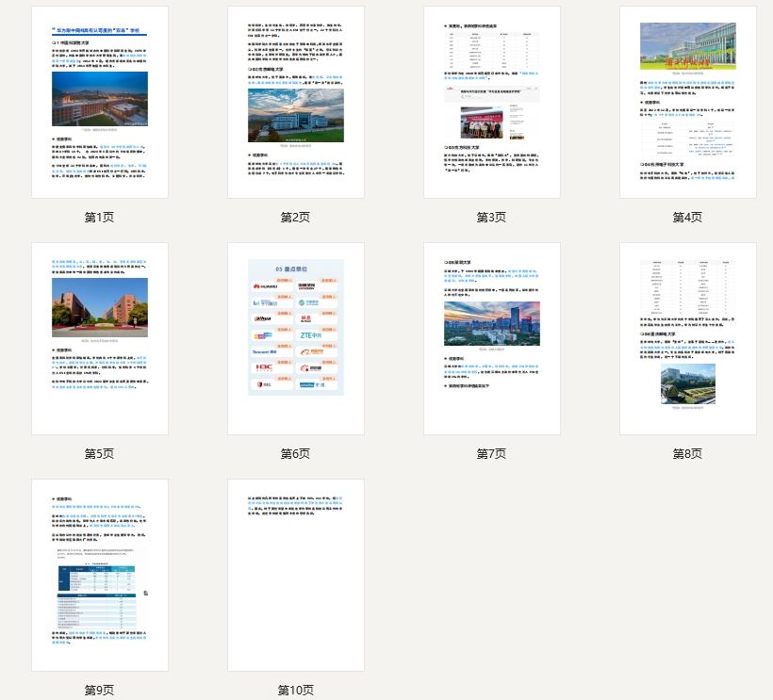Click the city skyline photo on page 7
The image size is (773, 700).
pos(491,323)
